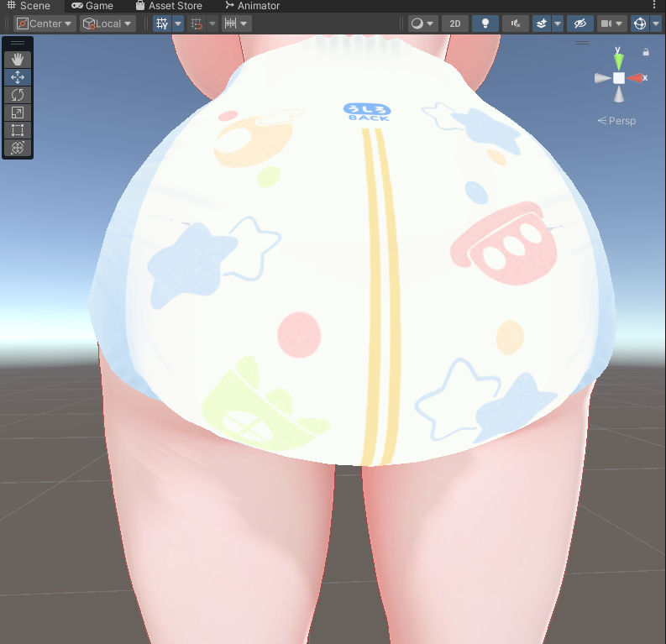This screenshot has width=666, height=644.
Task: Toggle grid snapping
Action: click(x=197, y=24)
